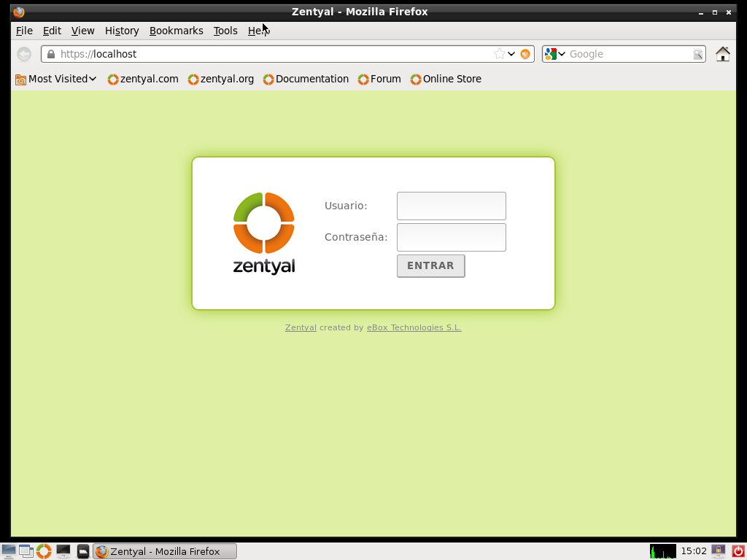Viewport: 747px width, 560px height.
Task: Open the zentyal.org bookmark
Action: coord(220,79)
